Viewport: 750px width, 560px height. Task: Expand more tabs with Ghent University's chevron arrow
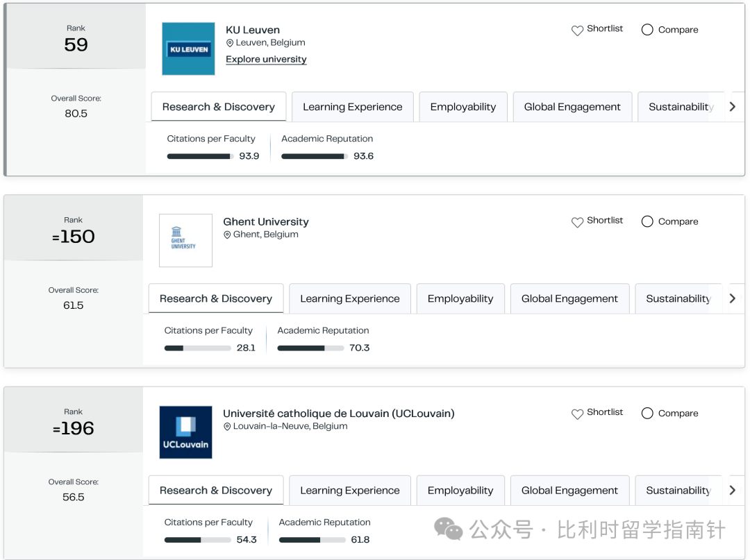click(x=733, y=298)
